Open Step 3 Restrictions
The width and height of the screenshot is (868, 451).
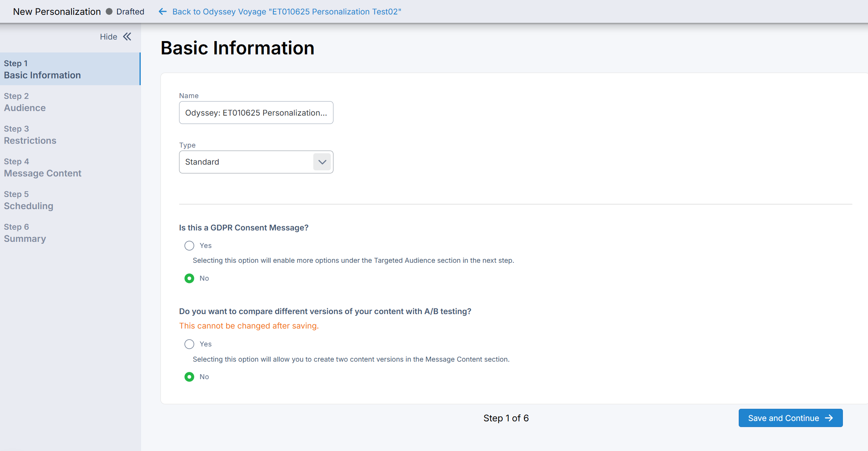point(30,135)
